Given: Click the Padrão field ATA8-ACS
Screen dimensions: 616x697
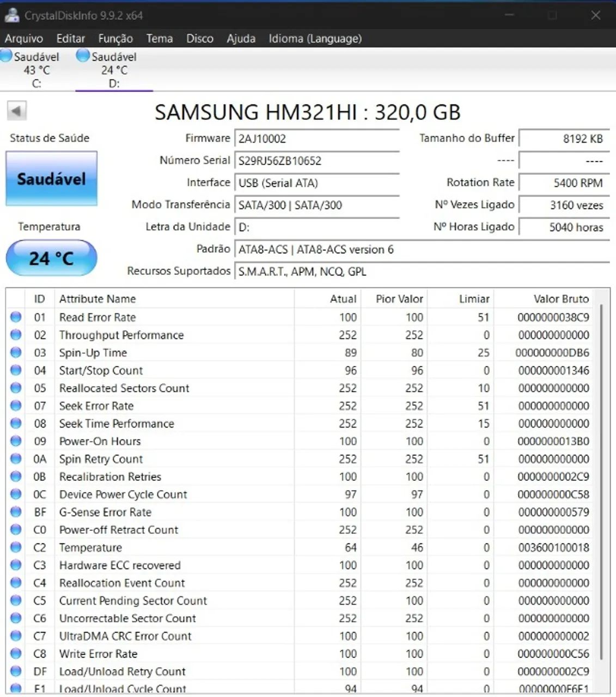Looking at the screenshot, I should (x=422, y=249).
